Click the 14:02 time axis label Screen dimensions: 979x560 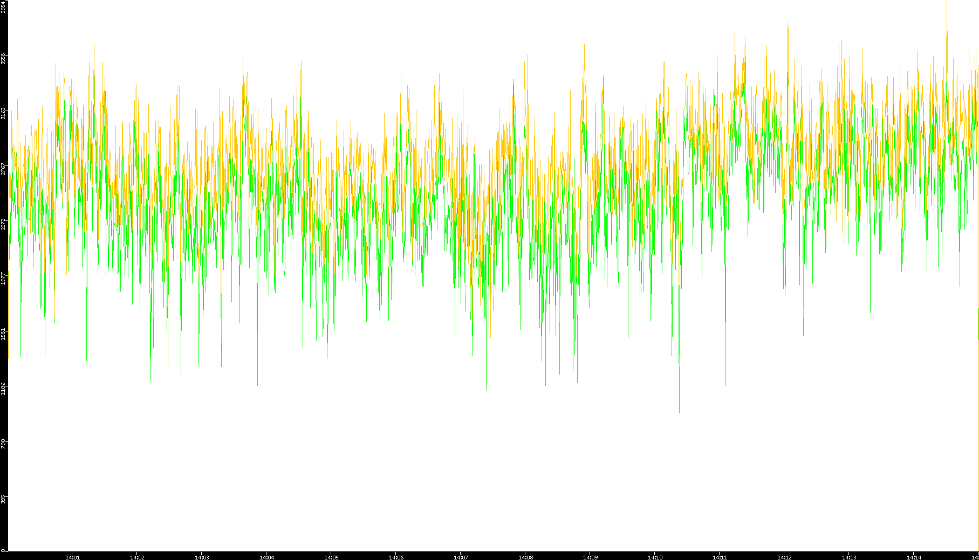point(137,557)
